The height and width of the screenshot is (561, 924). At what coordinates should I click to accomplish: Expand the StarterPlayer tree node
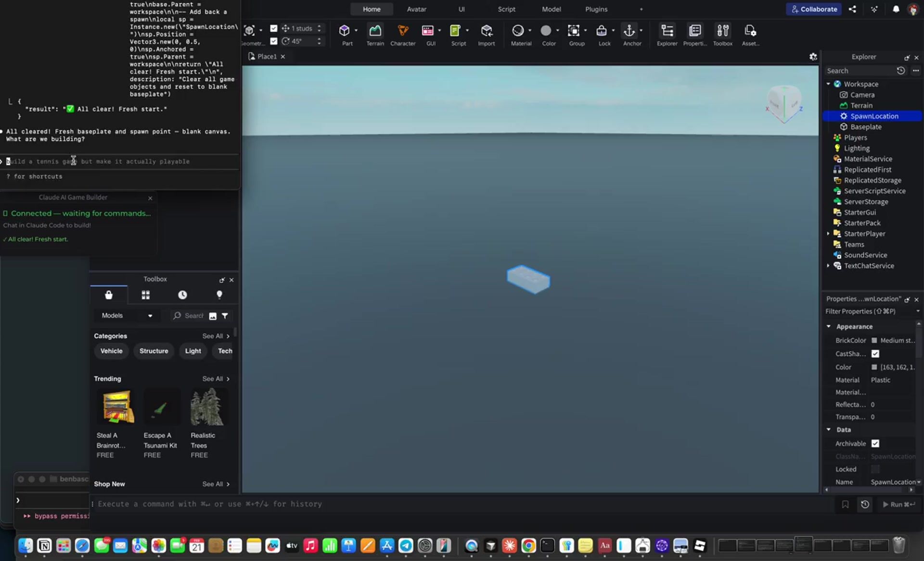coord(828,234)
